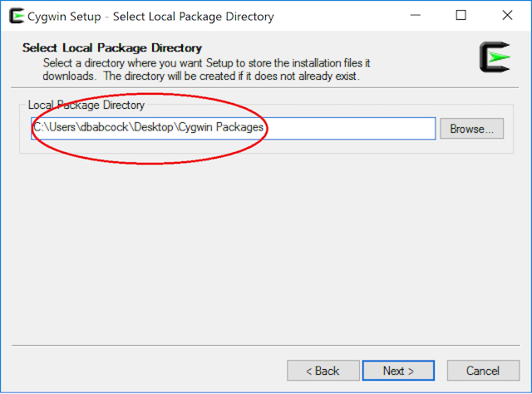
Task: Go to the previous step with Back
Action: [x=323, y=371]
